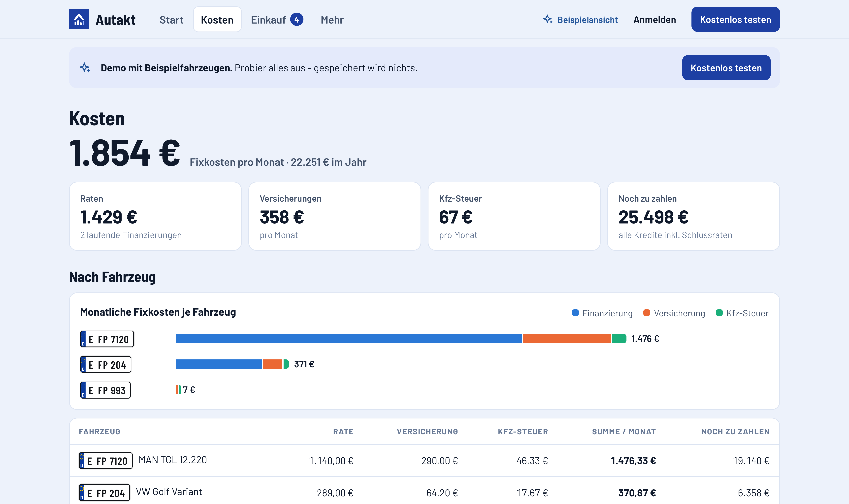Screen dimensions: 849x504
Task: Open the Noch zu zahlen summary card
Action: (x=693, y=216)
